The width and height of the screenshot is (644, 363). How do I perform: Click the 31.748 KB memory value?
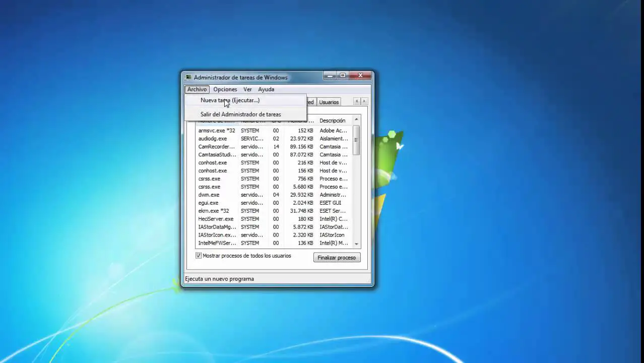(x=301, y=211)
